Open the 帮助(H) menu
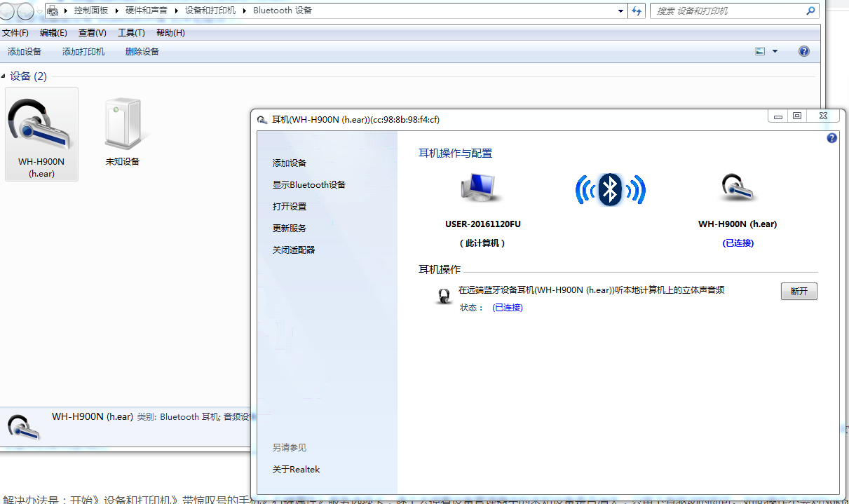 pyautogui.click(x=170, y=33)
